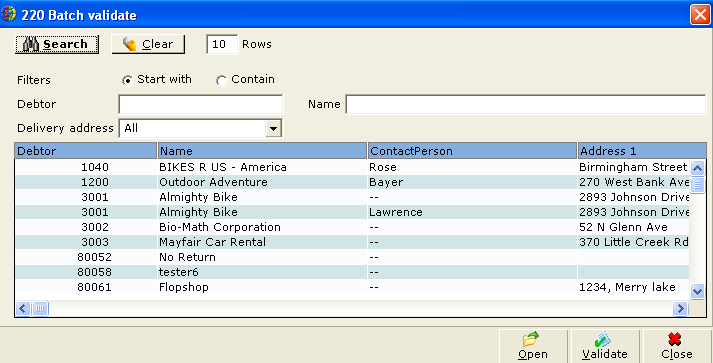Select the No Return row
The image size is (713, 363).
pyautogui.click(x=352, y=257)
